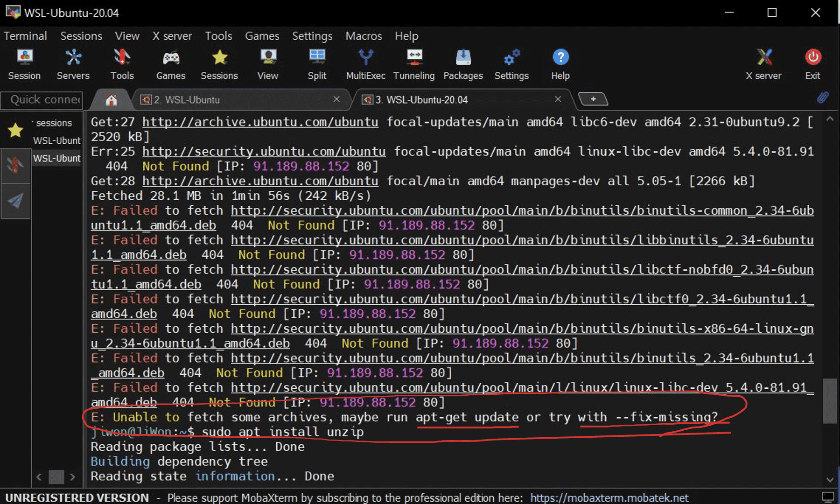Click the sidebar horizontal scrollbar thumb
Viewport: 840px width, 504px height.
[x=56, y=477]
